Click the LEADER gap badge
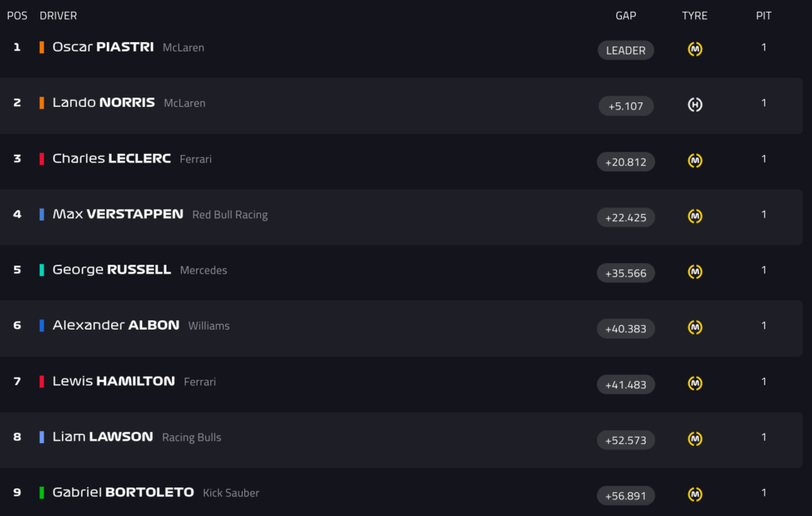The height and width of the screenshot is (516, 812). coord(626,51)
